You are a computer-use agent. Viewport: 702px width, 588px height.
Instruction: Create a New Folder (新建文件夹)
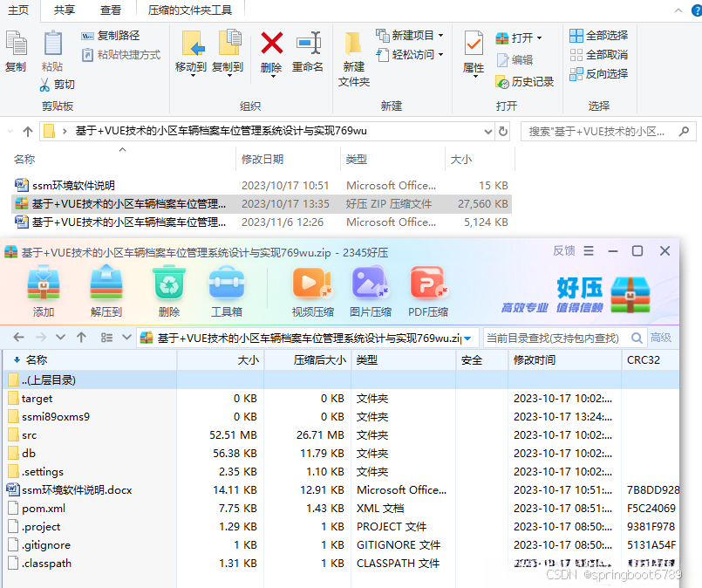[x=354, y=58]
